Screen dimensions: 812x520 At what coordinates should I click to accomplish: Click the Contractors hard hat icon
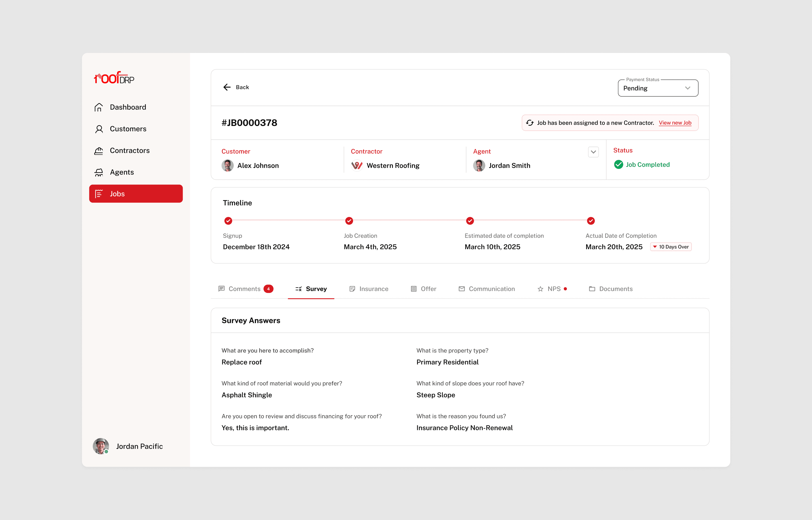coord(99,150)
